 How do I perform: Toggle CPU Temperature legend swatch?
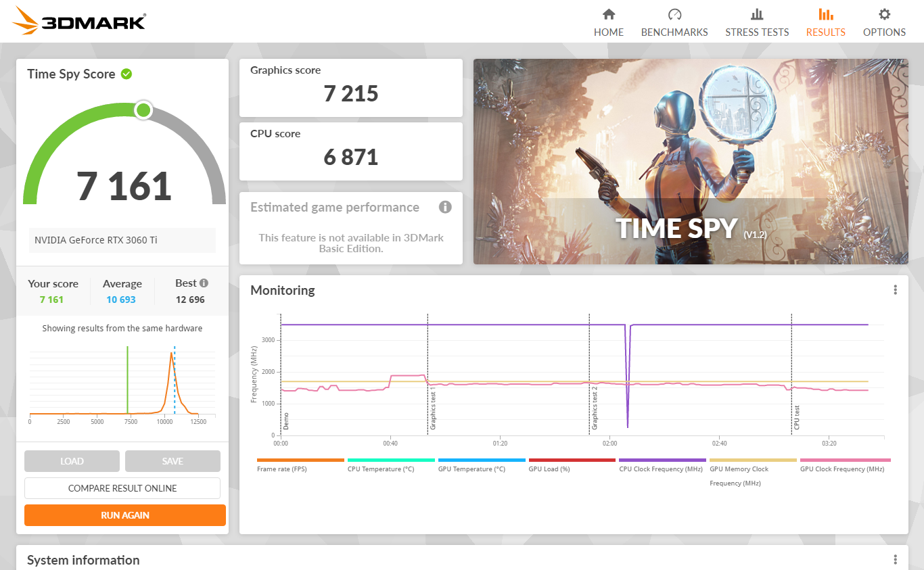coord(392,460)
